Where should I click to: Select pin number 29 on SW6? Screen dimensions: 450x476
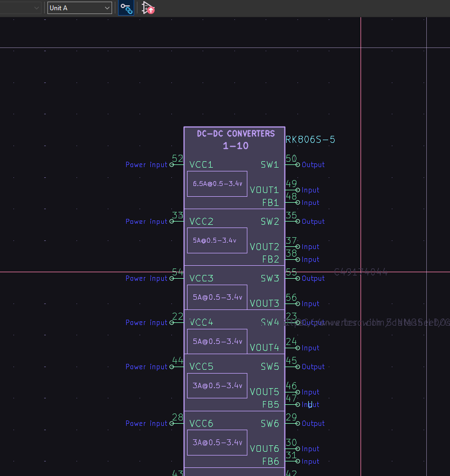292,417
